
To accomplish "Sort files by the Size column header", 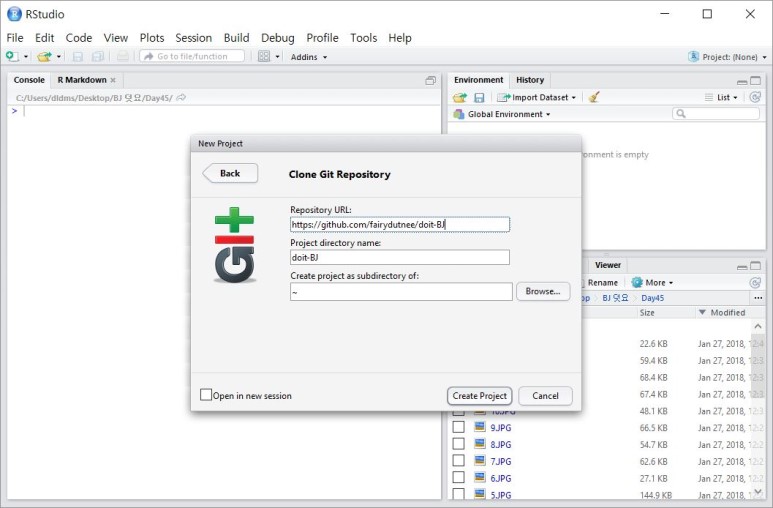I will tap(646, 312).
